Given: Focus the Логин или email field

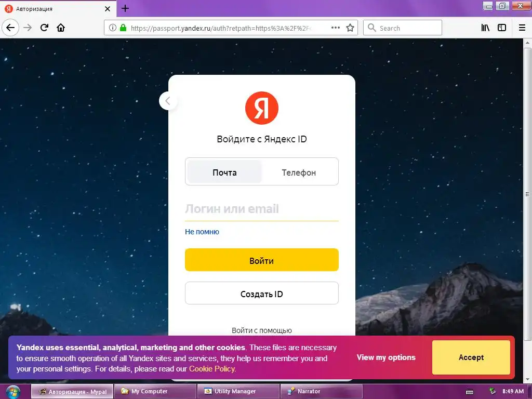Looking at the screenshot, I should point(262,209).
